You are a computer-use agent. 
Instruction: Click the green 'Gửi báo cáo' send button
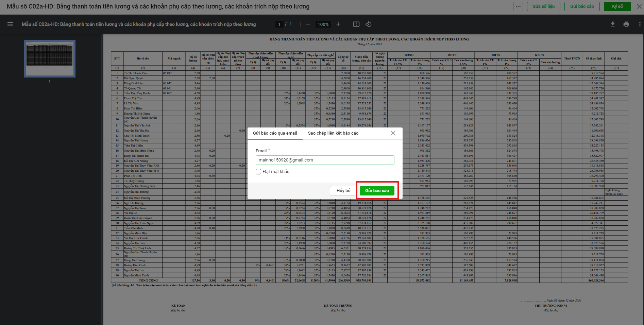(377, 191)
